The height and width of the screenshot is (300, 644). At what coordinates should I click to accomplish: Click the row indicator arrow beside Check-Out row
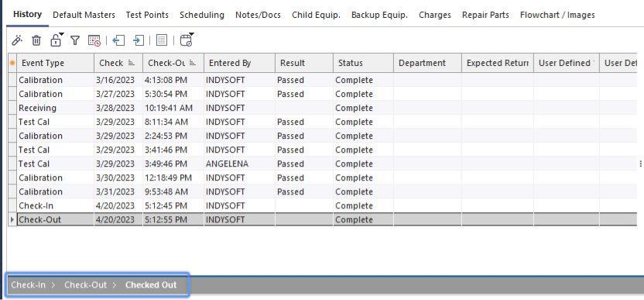pos(12,219)
